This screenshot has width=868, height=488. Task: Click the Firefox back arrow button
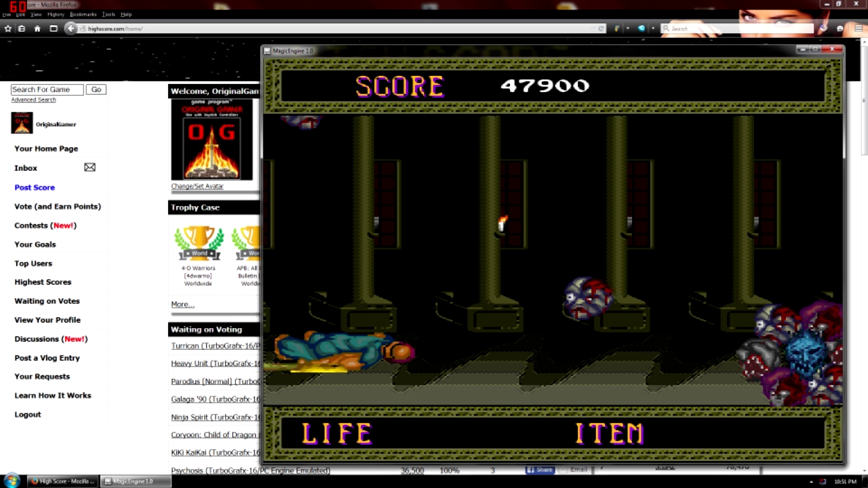coord(71,28)
